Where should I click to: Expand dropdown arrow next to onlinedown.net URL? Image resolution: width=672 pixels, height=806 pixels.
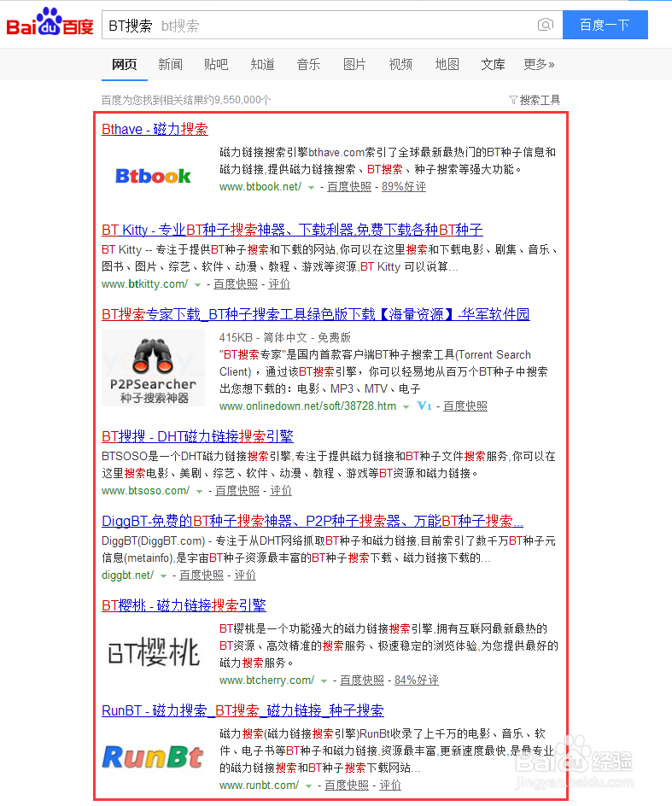pyautogui.click(x=406, y=407)
